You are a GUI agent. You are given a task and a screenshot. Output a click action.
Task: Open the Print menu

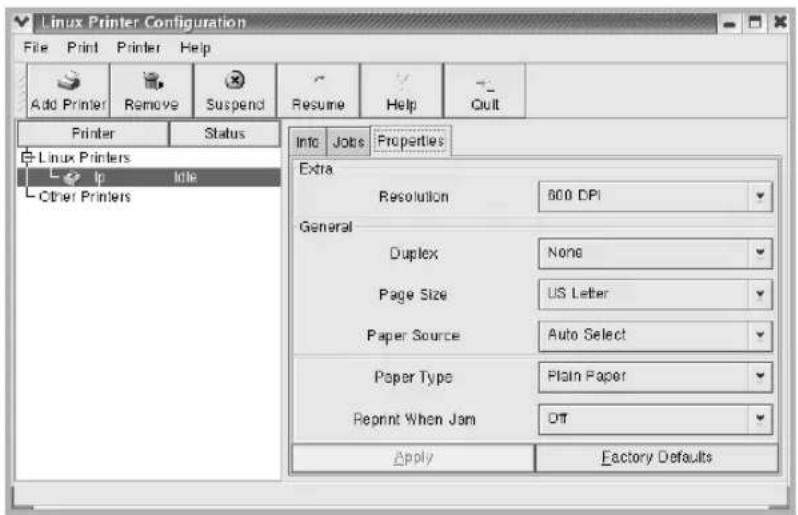pos(82,47)
